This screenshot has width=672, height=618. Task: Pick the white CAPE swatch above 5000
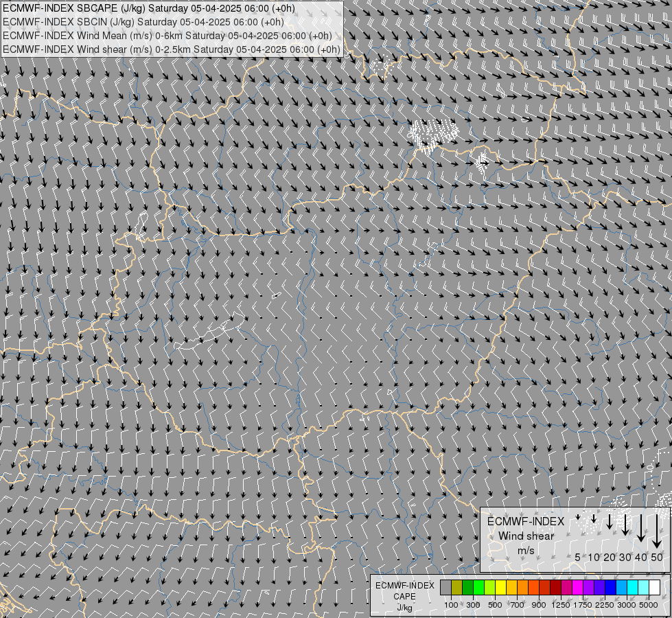click(x=654, y=588)
